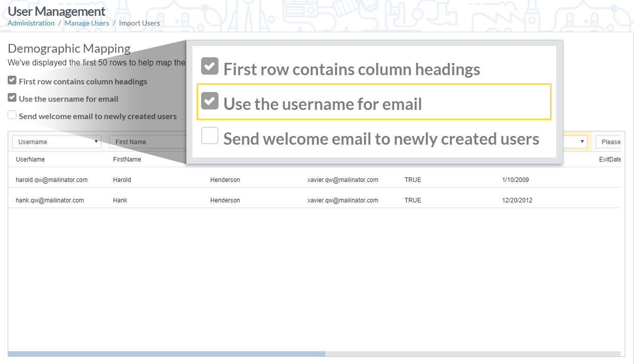Image resolution: width=634 pixels, height=364 pixels.
Task: Open the Username column mapping dropdown
Action: (57, 142)
